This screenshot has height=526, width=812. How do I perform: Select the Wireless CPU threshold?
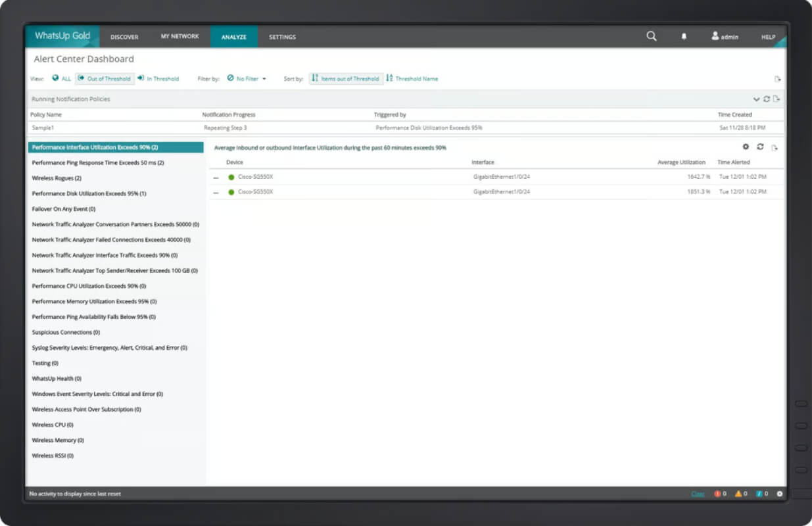point(53,425)
